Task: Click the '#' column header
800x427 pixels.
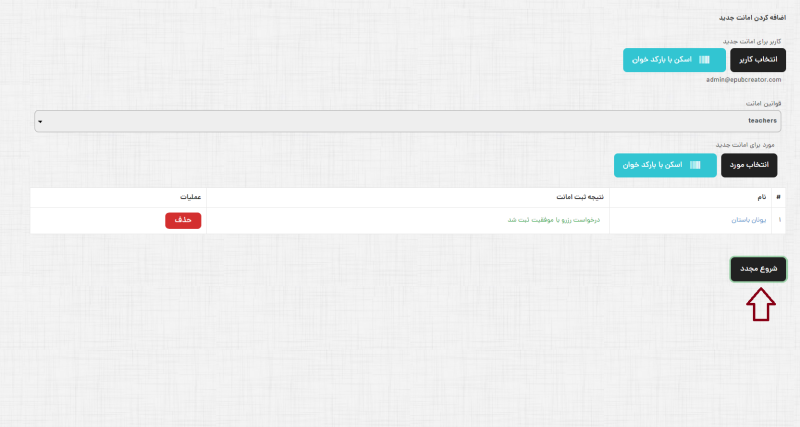Action: click(779, 197)
